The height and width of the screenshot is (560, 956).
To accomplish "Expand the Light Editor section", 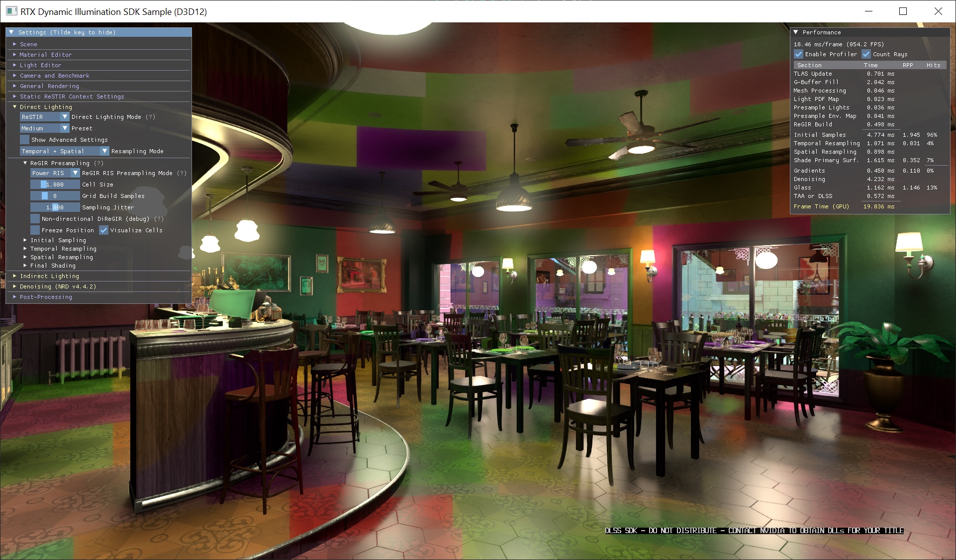I will coord(41,65).
